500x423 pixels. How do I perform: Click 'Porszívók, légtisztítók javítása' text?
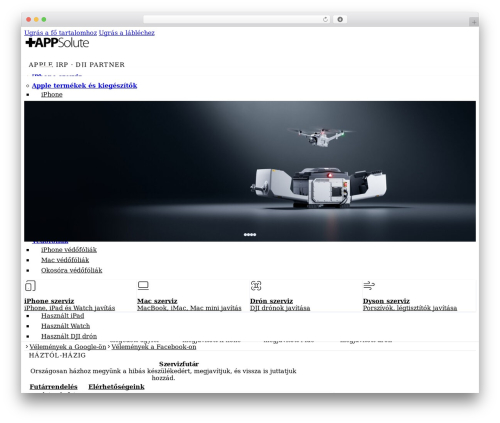pyautogui.click(x=410, y=308)
